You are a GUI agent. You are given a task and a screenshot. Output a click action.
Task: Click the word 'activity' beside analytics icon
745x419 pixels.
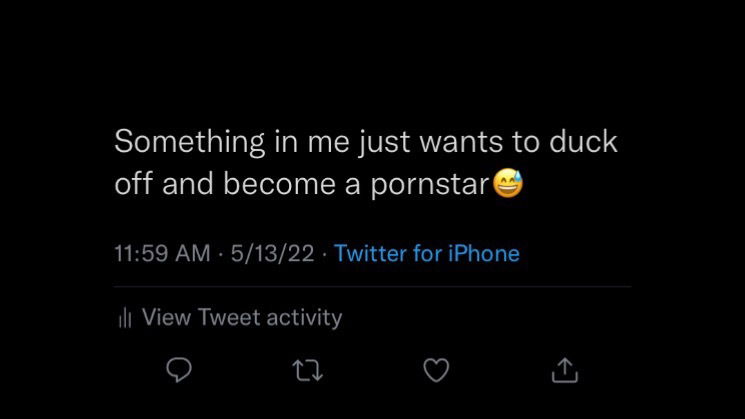click(x=304, y=318)
